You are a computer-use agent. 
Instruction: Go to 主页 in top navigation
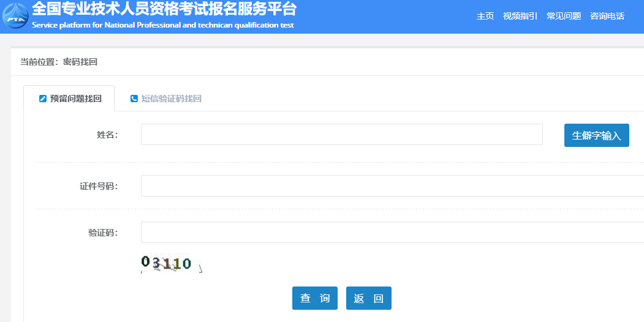click(485, 16)
